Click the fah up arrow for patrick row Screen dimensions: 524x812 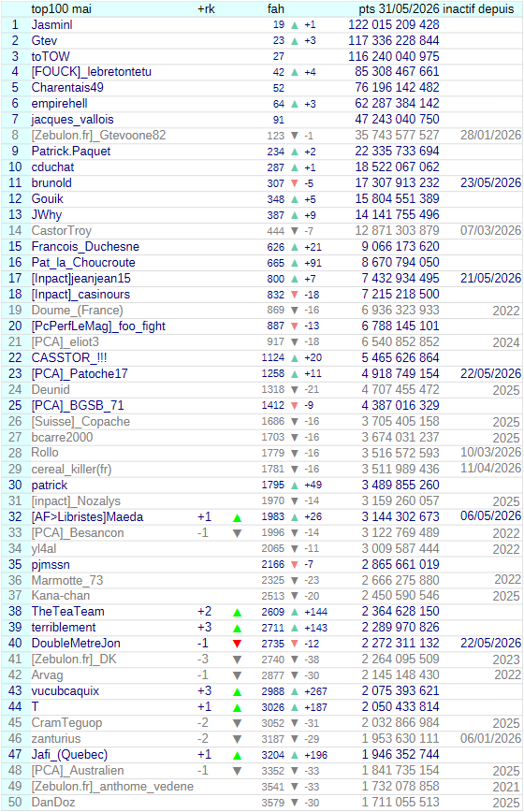pyautogui.click(x=295, y=486)
